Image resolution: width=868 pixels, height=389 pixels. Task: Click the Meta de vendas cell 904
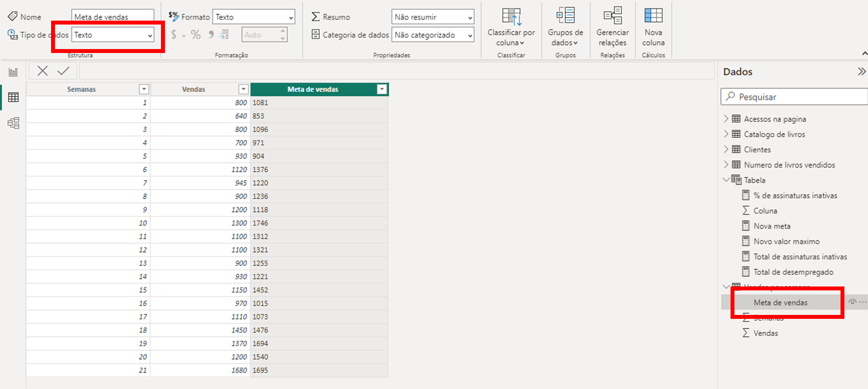(x=319, y=156)
